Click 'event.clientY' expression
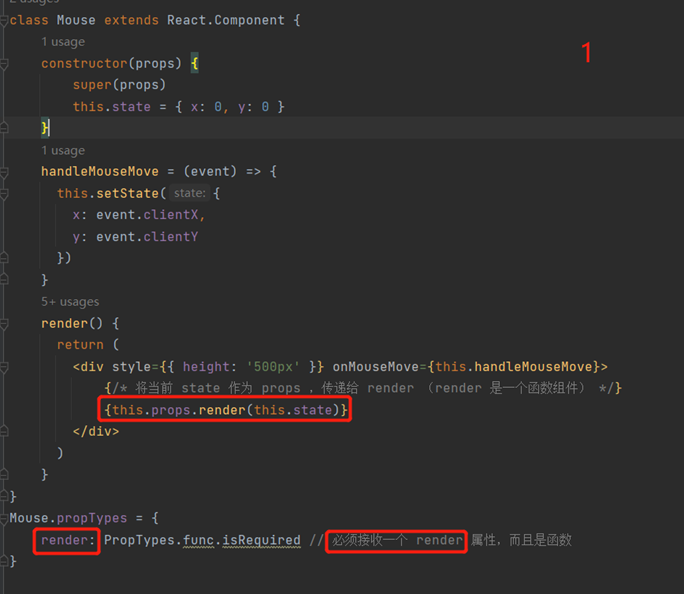The height and width of the screenshot is (594, 684). [147, 237]
